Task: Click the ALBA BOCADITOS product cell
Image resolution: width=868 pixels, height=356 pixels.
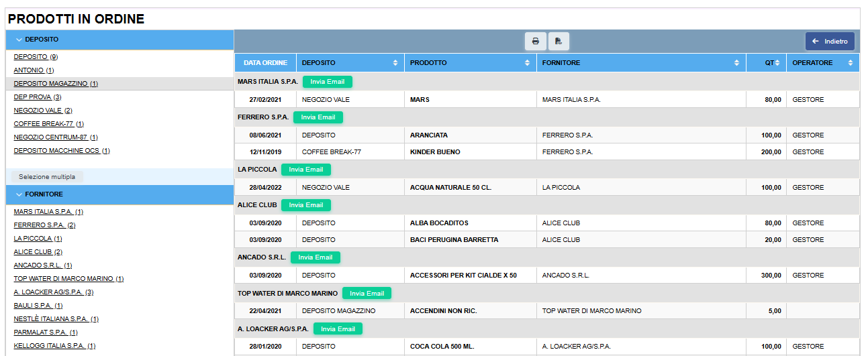Action: (x=471, y=223)
